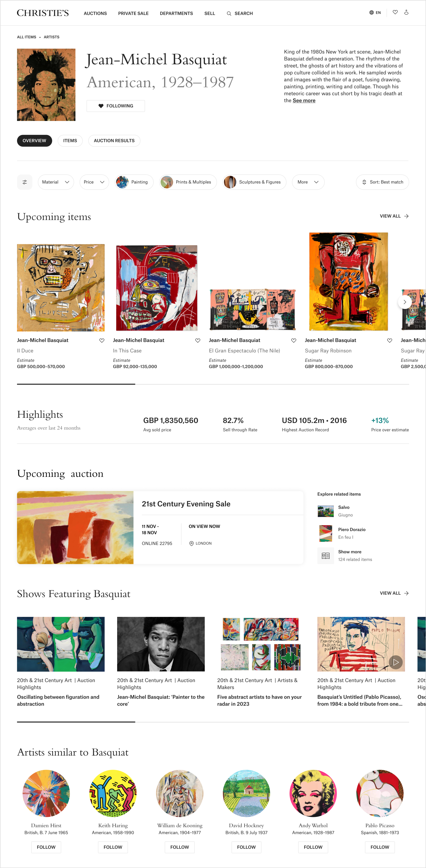Click the EN language globe icon
This screenshot has width=426, height=868.
coord(371,13)
